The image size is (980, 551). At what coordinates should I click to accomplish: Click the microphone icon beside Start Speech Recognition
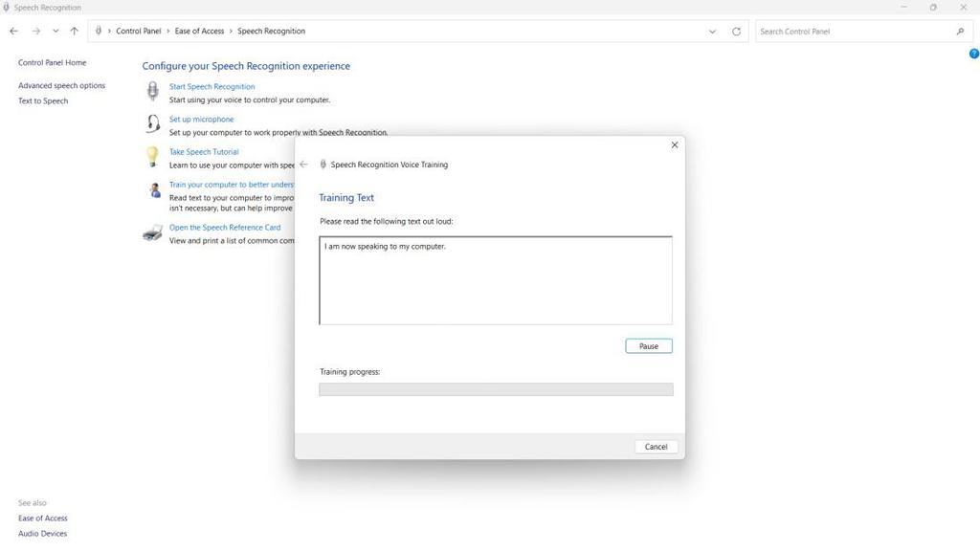153,91
